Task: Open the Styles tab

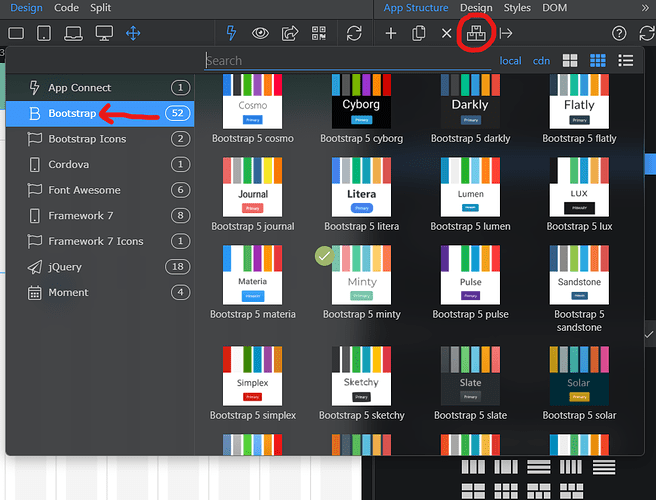Action: point(517,8)
